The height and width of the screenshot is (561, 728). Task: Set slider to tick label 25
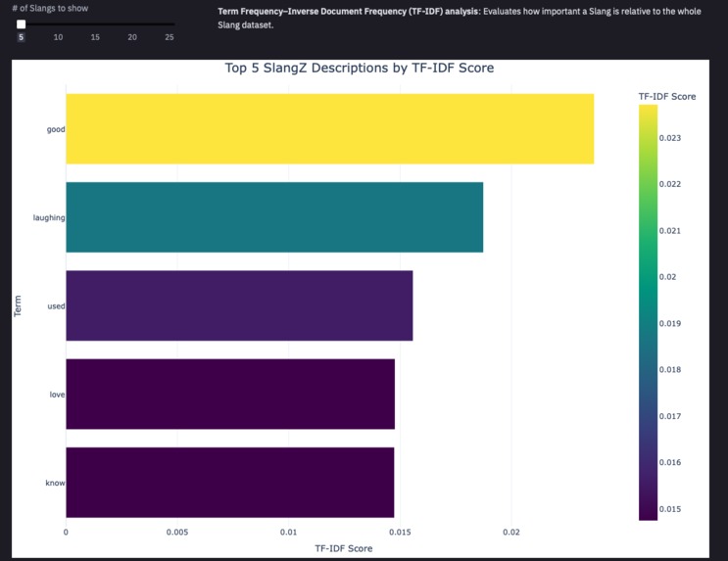[170, 37]
